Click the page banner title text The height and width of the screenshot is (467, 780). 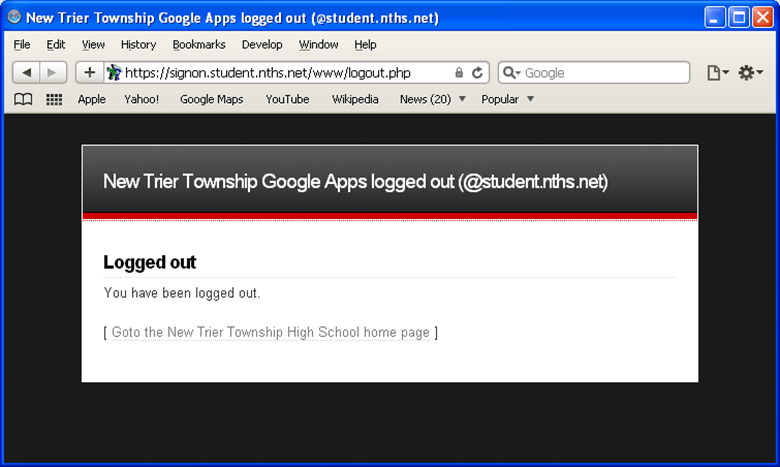[355, 182]
